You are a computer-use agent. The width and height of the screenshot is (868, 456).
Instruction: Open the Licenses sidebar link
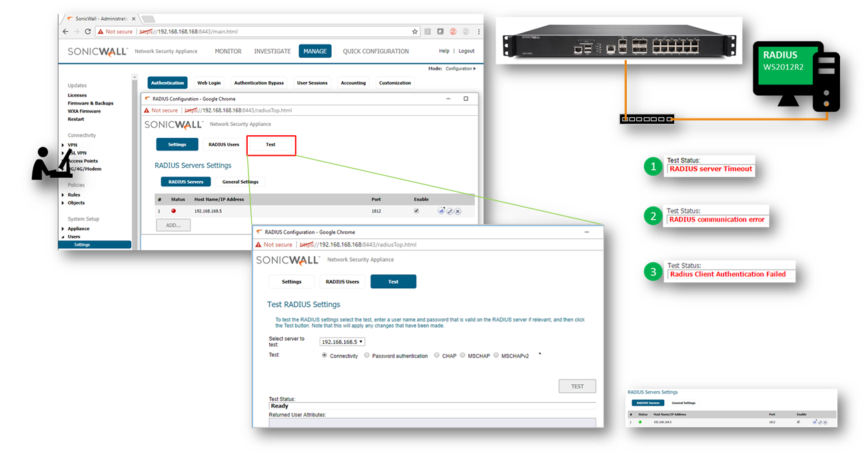click(x=77, y=95)
